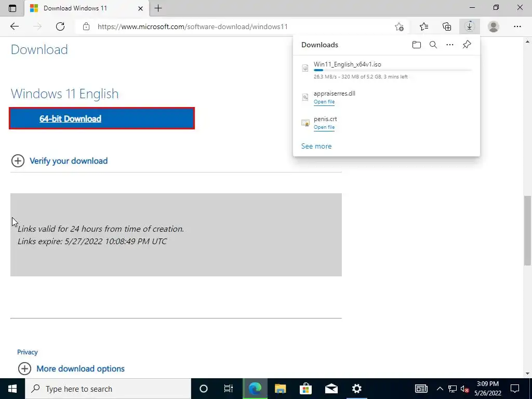Screen dimensions: 532x399
Task: Click the appraiserres.dll file name
Action: (x=334, y=94)
